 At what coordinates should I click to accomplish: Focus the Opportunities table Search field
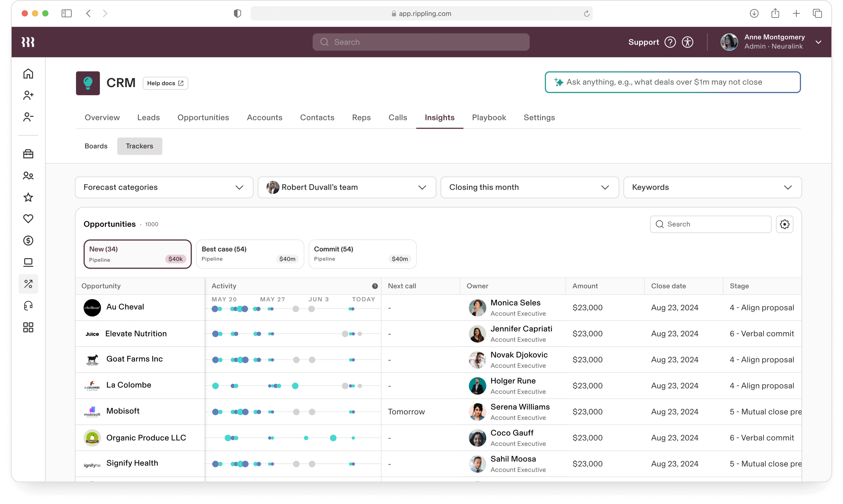(710, 224)
